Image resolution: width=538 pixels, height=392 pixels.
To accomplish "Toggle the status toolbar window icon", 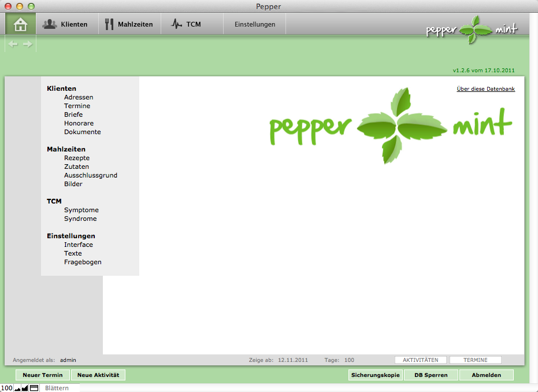I will point(34,388).
